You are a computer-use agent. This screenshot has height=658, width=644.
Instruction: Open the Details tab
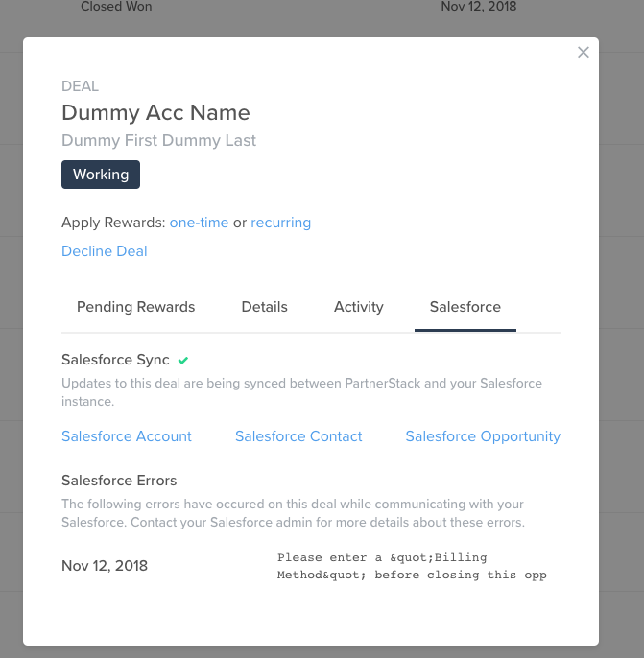tap(265, 307)
